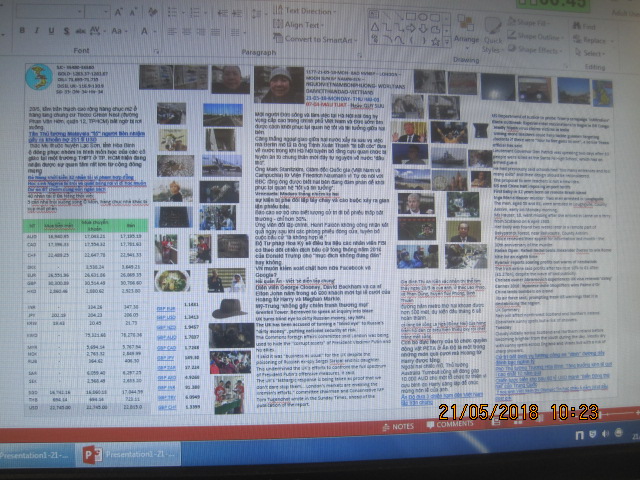Align text left

pyautogui.click(x=172, y=32)
